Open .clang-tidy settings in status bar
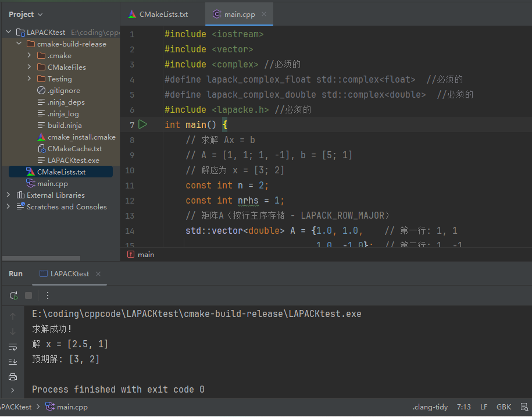This screenshot has width=532, height=417. 430,407
